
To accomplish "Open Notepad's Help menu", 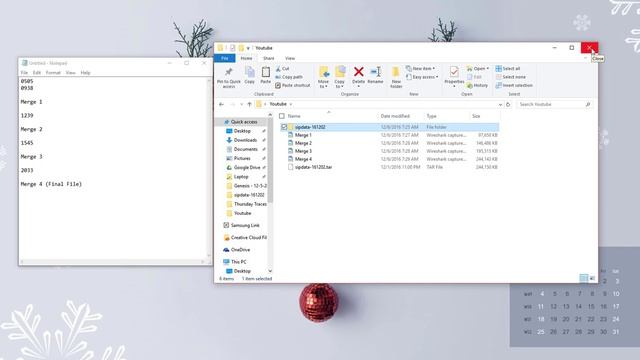I will point(85,73).
